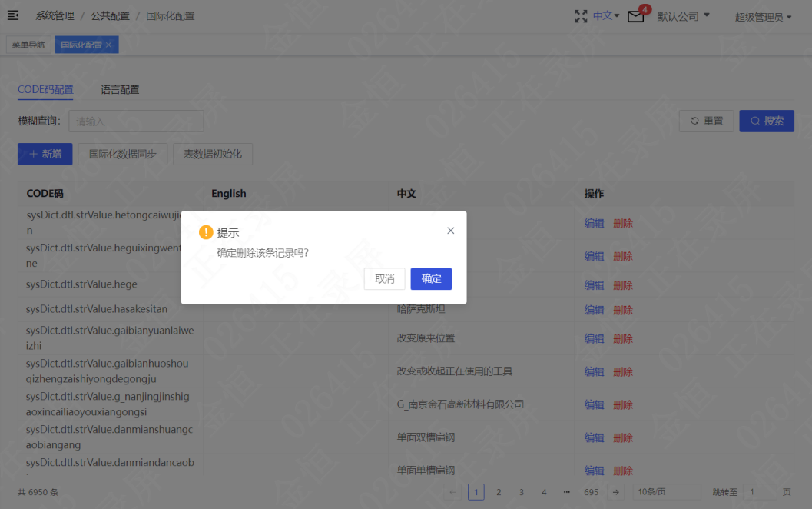Image resolution: width=812 pixels, height=509 pixels.
Task: Go to page 3 in pagination
Action: click(x=522, y=492)
